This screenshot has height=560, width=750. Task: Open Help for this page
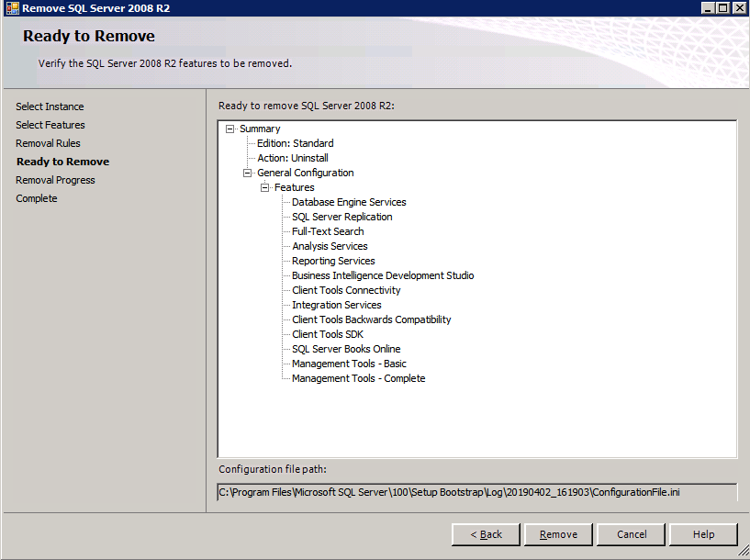click(703, 534)
